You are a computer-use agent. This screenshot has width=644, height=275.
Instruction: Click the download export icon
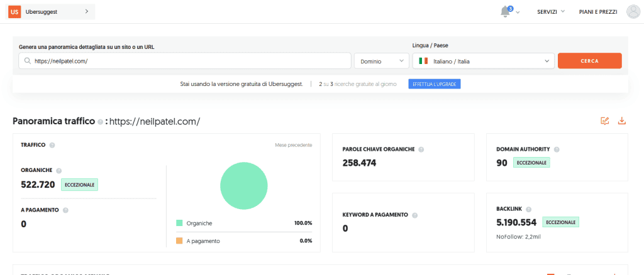click(622, 121)
